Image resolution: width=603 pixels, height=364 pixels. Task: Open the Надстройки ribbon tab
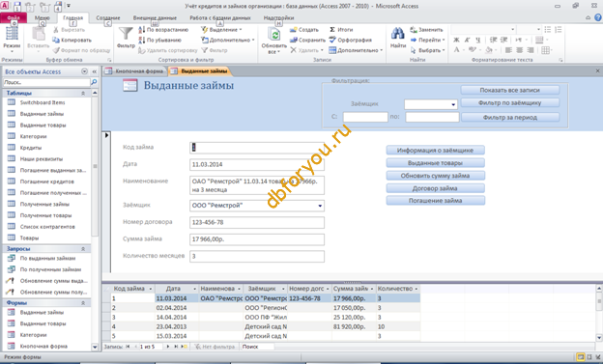coord(278,18)
